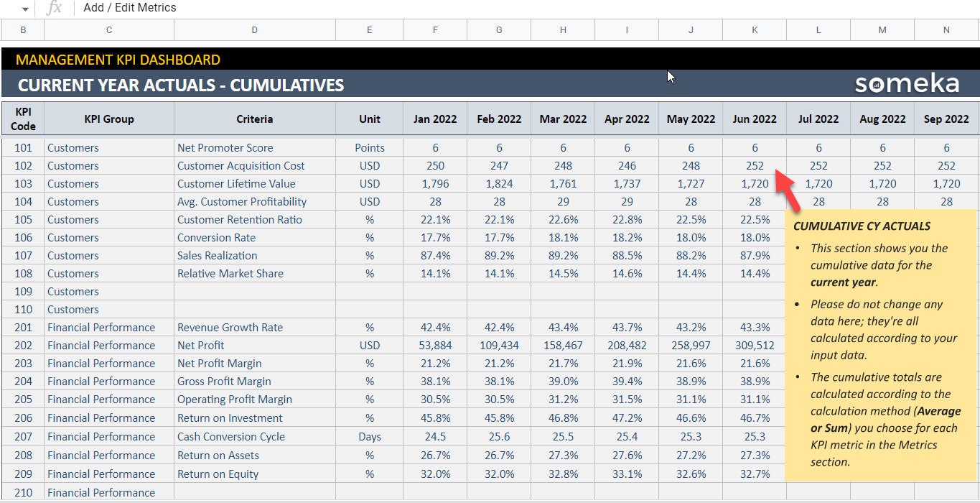980x503 pixels.
Task: Select the Operating Profit Margin cell
Action: [x=255, y=399]
